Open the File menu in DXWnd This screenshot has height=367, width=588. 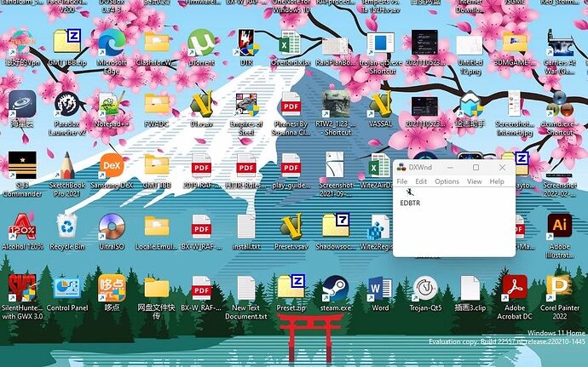click(401, 181)
